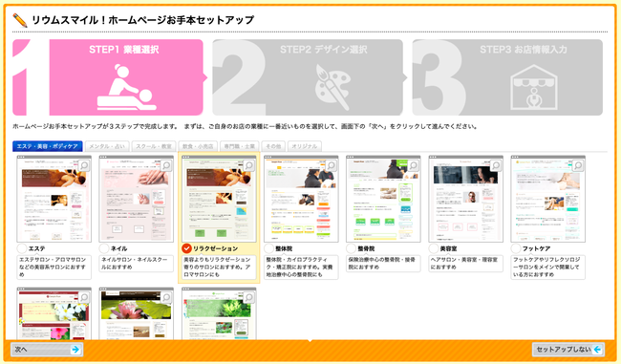
Task: Click the STEP1 massage icon banner
Action: tap(108, 77)
